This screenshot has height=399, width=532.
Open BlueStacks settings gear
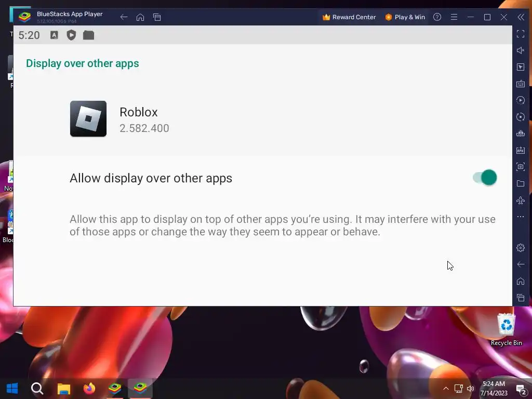pyautogui.click(x=521, y=248)
